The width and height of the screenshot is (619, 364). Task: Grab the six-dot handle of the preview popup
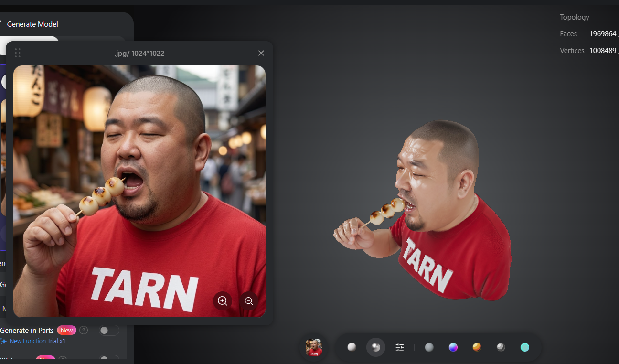(18, 53)
